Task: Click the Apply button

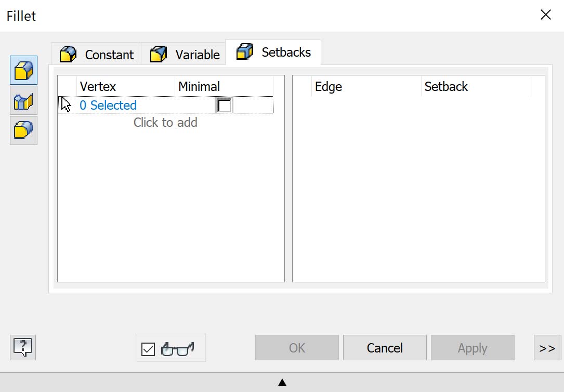Action: [x=472, y=348]
